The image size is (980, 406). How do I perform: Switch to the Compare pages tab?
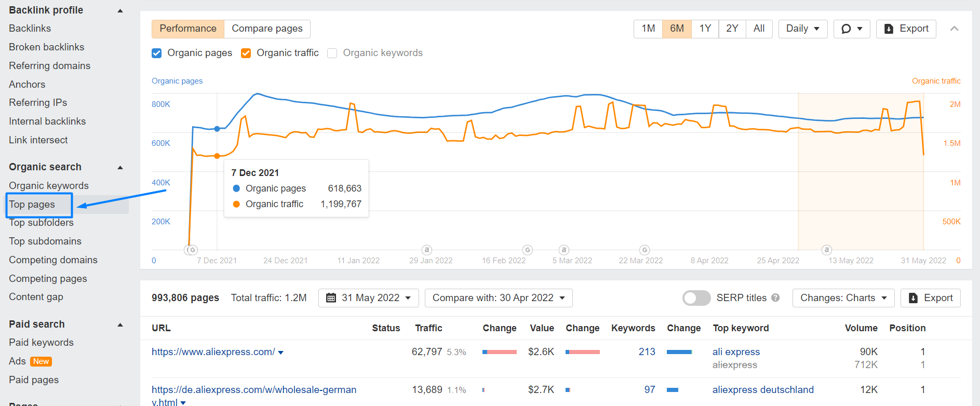267,29
